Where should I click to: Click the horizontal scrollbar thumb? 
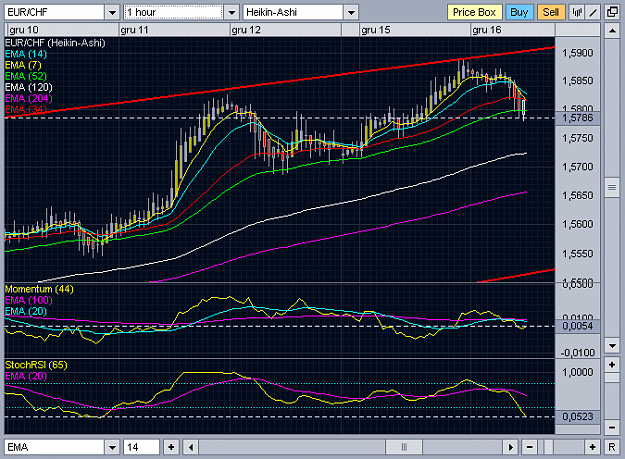[x=404, y=447]
